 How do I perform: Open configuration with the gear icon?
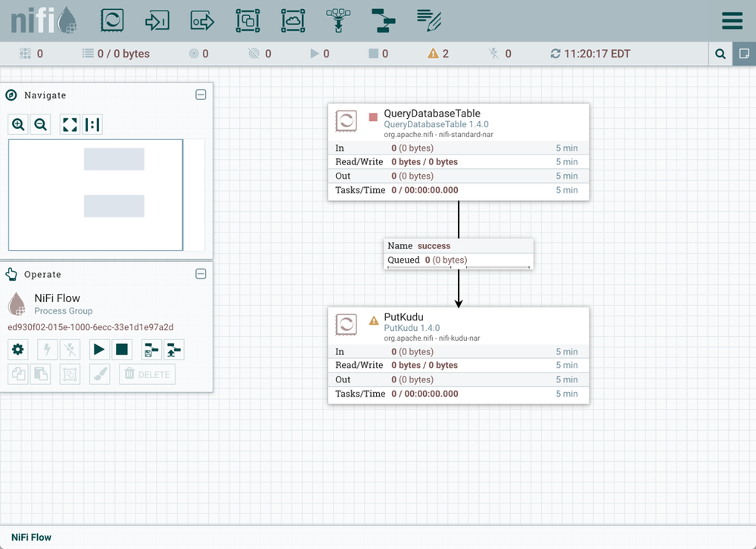tap(18, 350)
